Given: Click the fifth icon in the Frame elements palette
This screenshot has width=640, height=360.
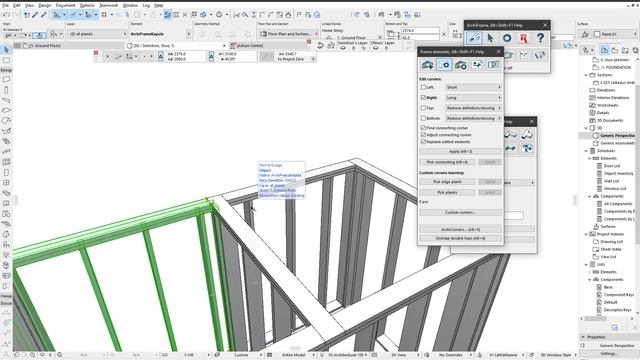Looking at the screenshot, I should (x=493, y=65).
